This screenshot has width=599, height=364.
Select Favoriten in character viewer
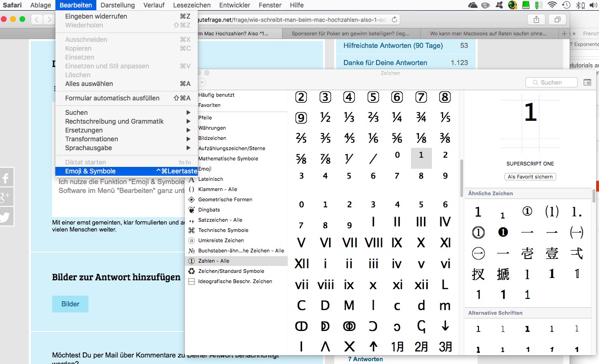click(209, 105)
